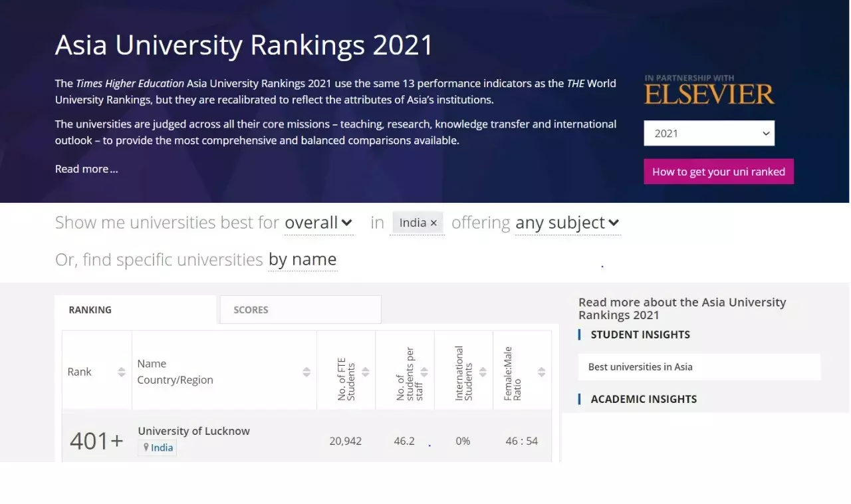This screenshot has width=851, height=504.
Task: Sort the table by the Rank column
Action: coord(120,371)
